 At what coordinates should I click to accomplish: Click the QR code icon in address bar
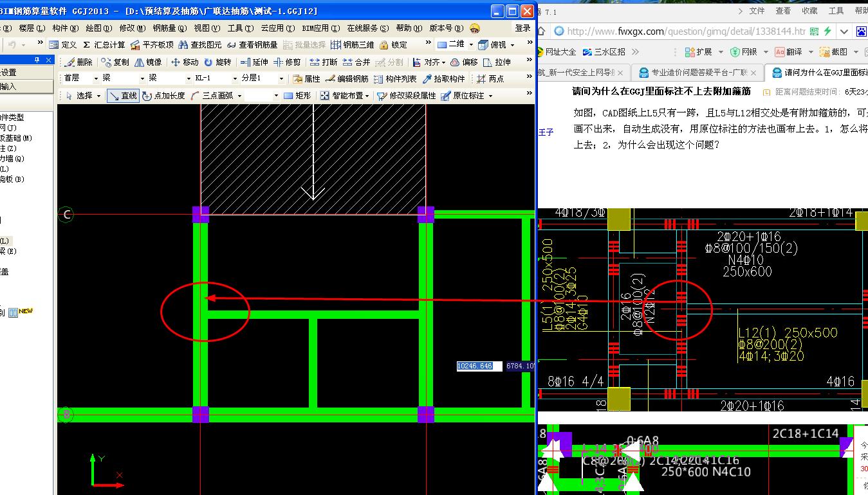(815, 31)
